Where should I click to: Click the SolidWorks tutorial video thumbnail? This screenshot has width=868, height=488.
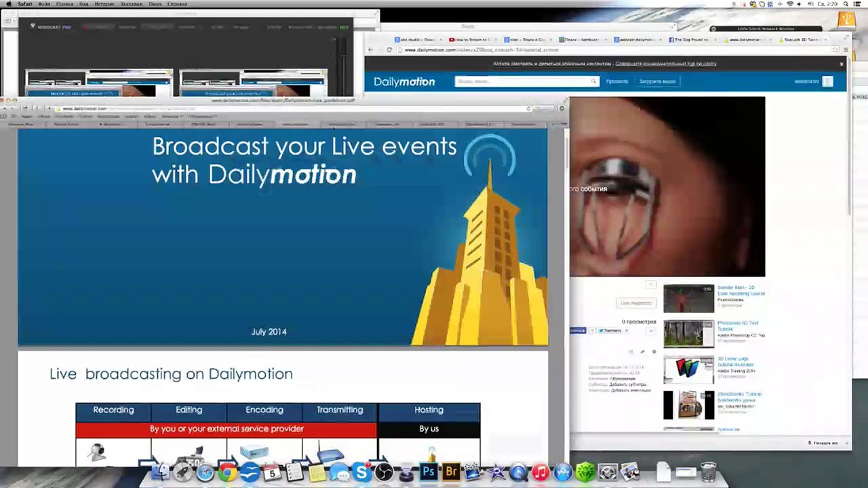click(x=688, y=405)
